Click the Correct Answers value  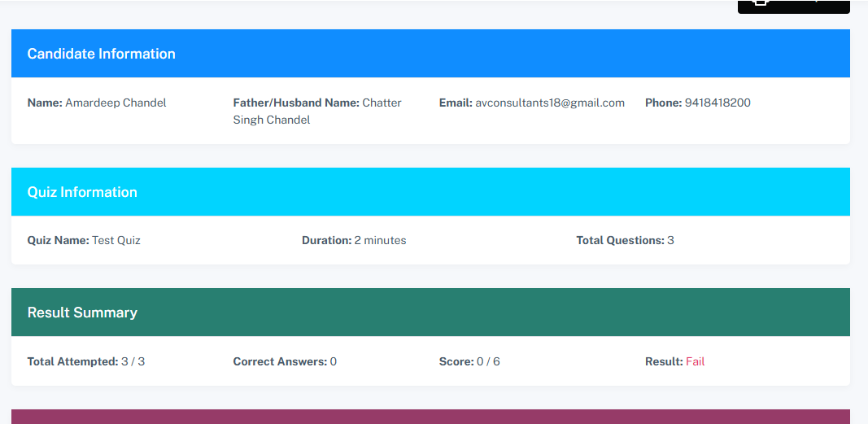tap(334, 361)
